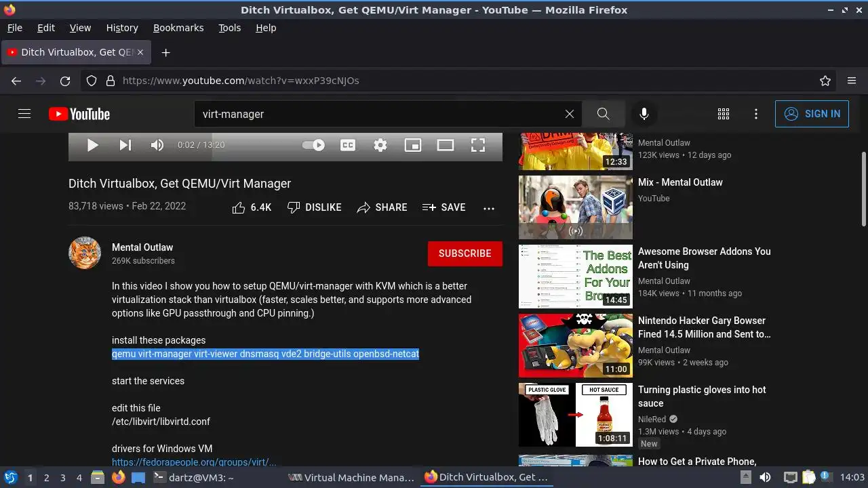Click the SIGN IN button
The height and width of the screenshot is (488, 868).
[x=812, y=114]
